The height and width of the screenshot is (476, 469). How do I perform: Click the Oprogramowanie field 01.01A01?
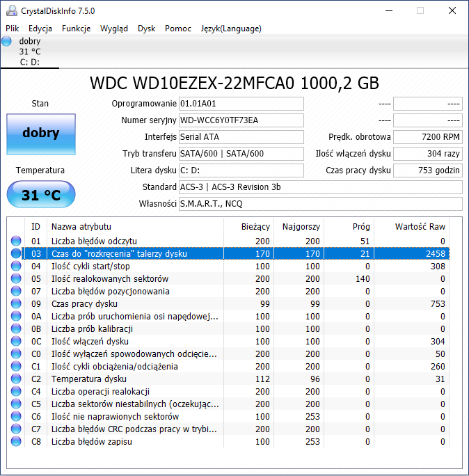241,104
